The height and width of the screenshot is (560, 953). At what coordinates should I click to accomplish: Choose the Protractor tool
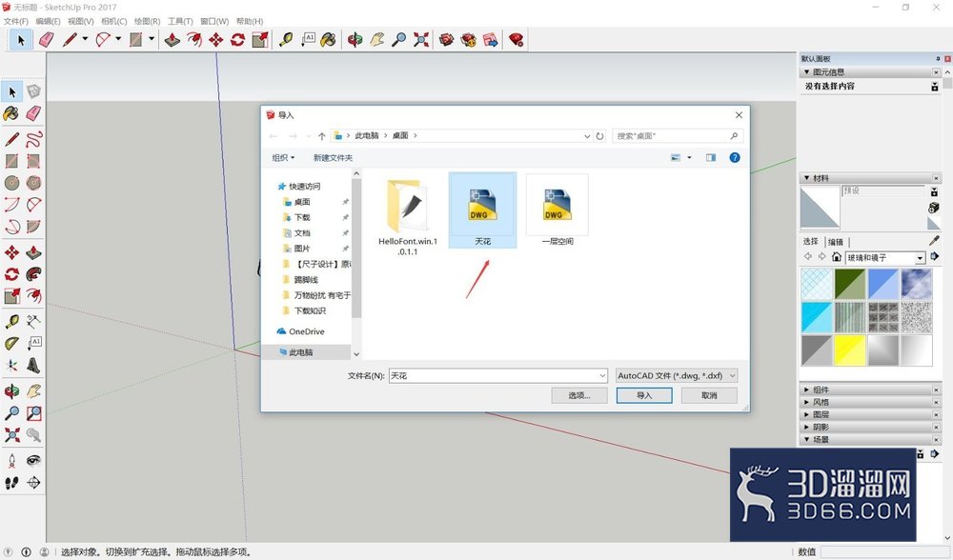click(x=11, y=344)
